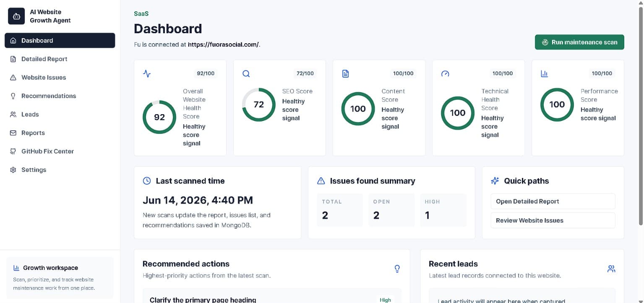The width and height of the screenshot is (644, 303).
Task: Click the warning icon beside Issues found summary
Action: tap(321, 181)
